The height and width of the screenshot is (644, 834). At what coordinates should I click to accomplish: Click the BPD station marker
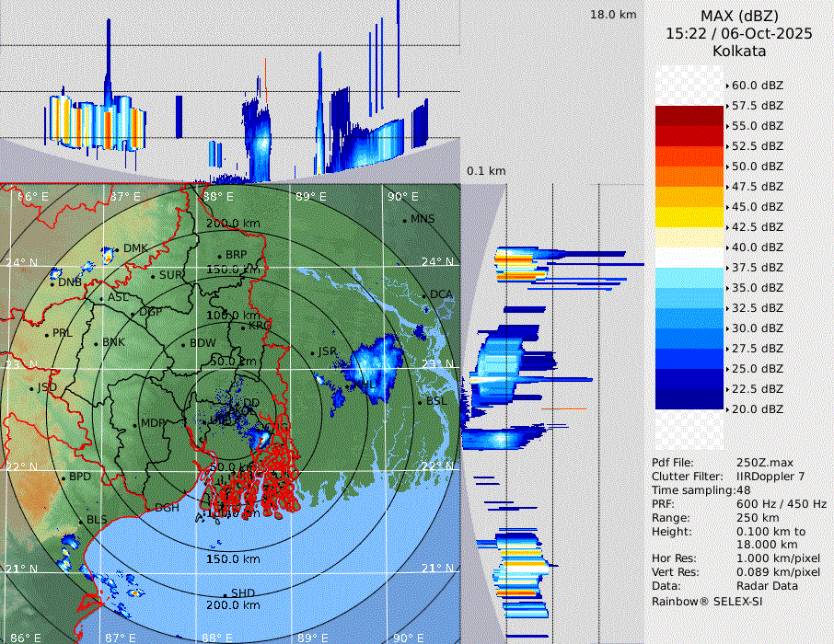(x=64, y=477)
